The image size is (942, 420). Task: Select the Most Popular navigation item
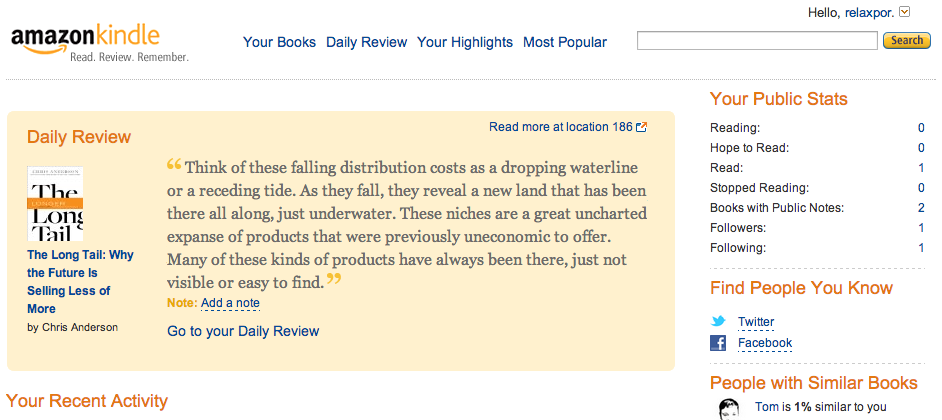pos(564,42)
